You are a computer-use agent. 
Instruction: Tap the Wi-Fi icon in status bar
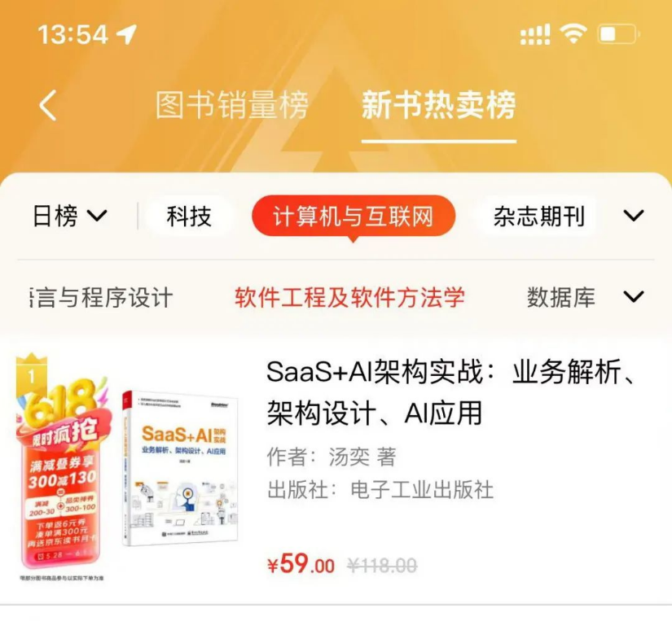coord(573,33)
